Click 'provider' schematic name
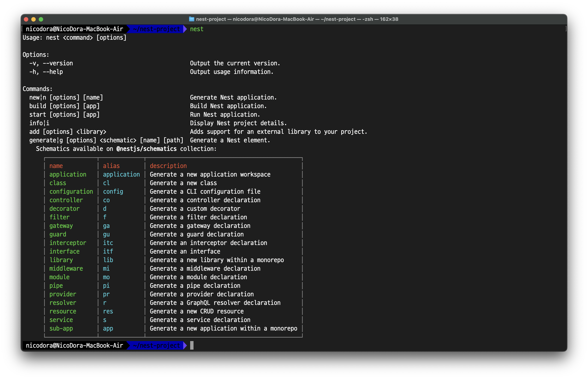Image resolution: width=588 pixels, height=379 pixels. (x=63, y=294)
